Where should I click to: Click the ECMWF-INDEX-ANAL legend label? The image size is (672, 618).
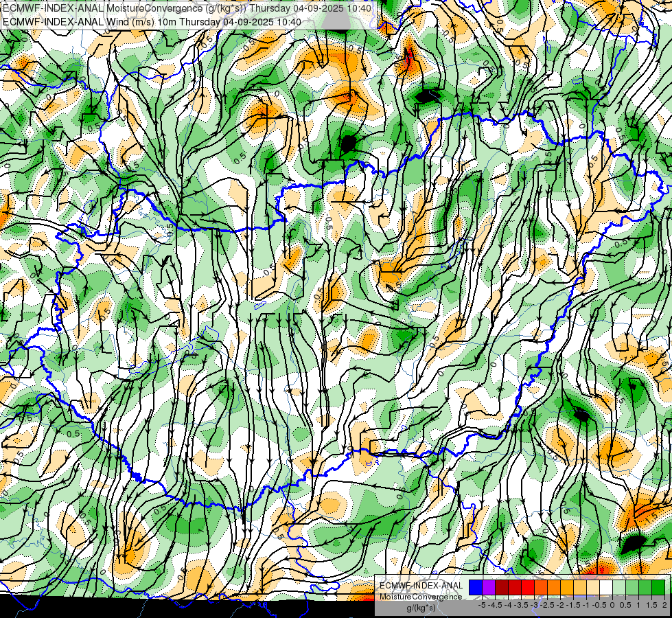[x=421, y=586]
